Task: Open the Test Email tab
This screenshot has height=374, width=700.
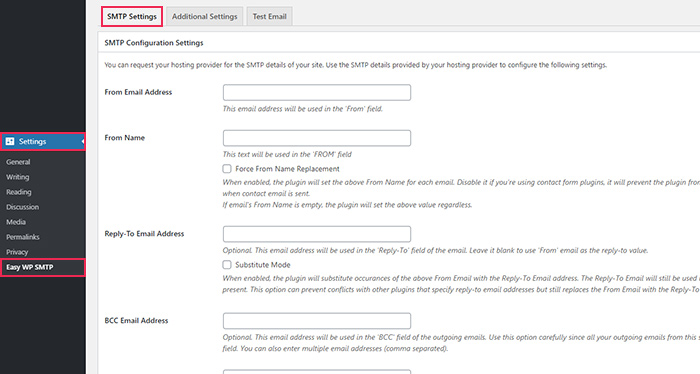Action: [x=269, y=17]
